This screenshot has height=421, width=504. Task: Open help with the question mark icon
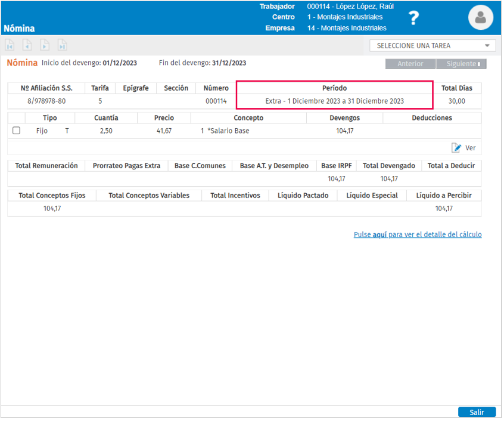coord(413,18)
